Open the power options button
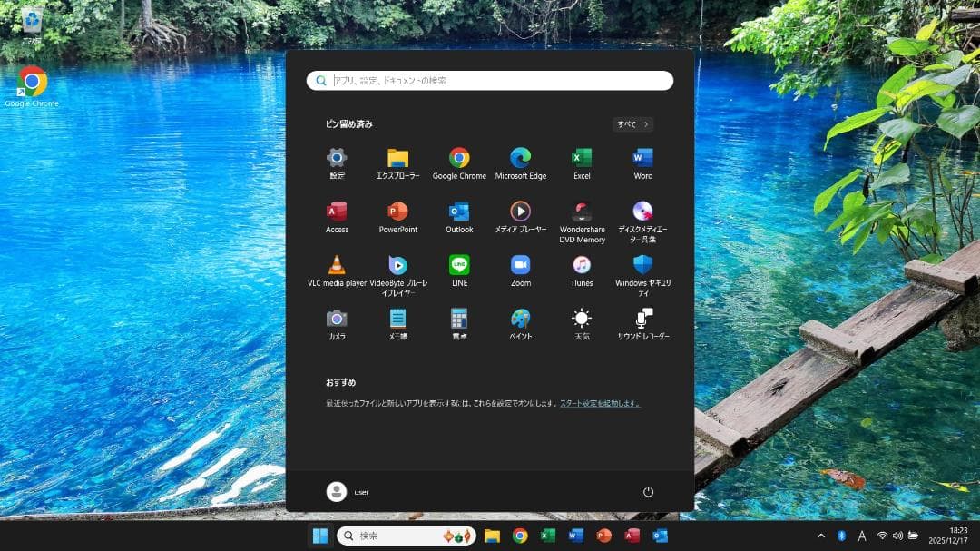980x551 pixels. (x=647, y=491)
